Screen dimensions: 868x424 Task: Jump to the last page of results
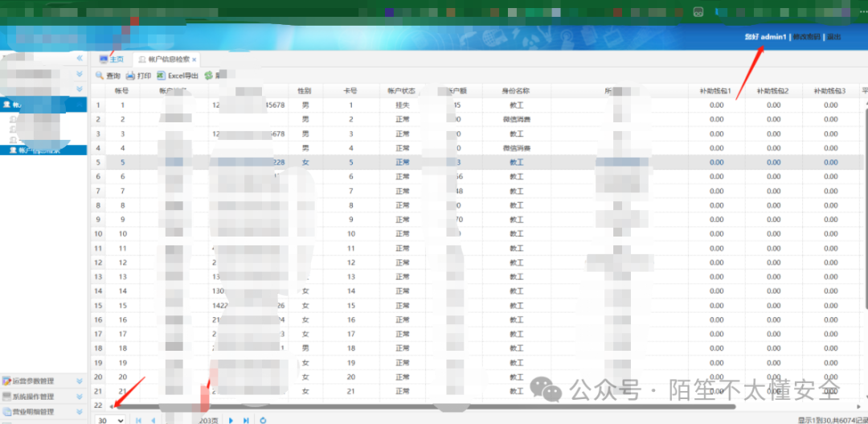pos(247,421)
